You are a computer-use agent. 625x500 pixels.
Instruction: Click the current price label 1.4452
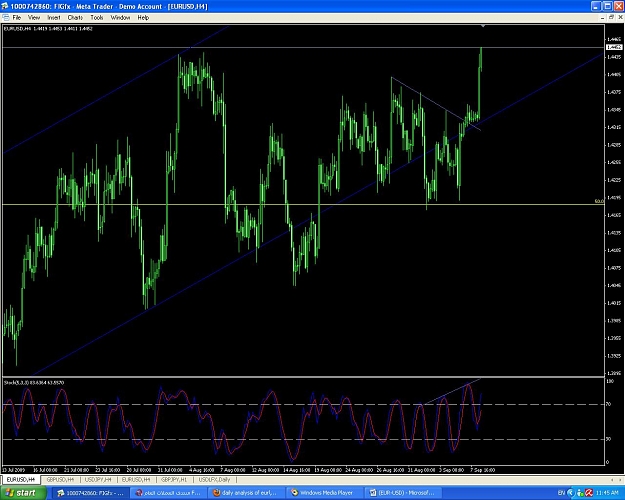click(x=614, y=47)
